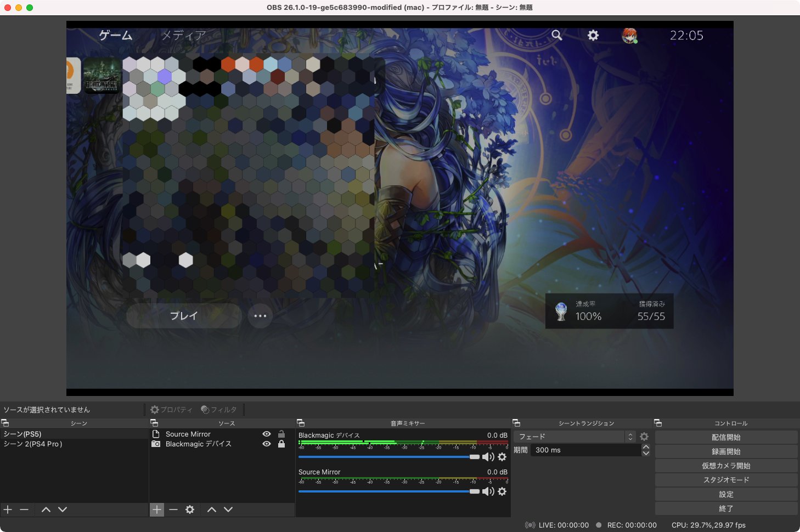Open Blackmagic デバイス audio settings gear

click(x=502, y=457)
